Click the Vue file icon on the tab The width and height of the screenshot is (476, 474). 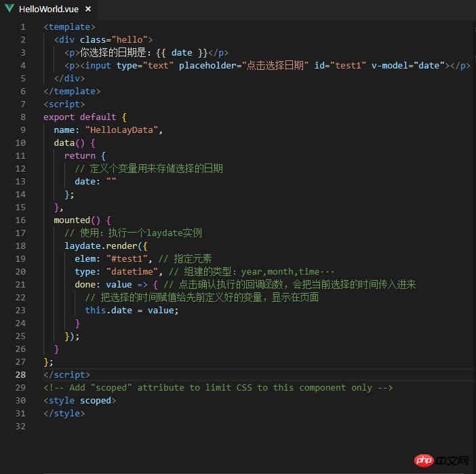click(9, 9)
